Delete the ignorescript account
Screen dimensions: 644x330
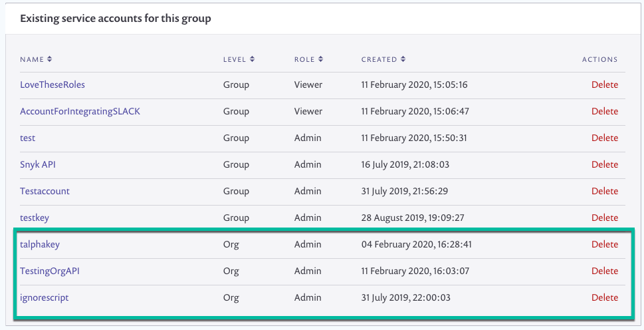click(605, 298)
